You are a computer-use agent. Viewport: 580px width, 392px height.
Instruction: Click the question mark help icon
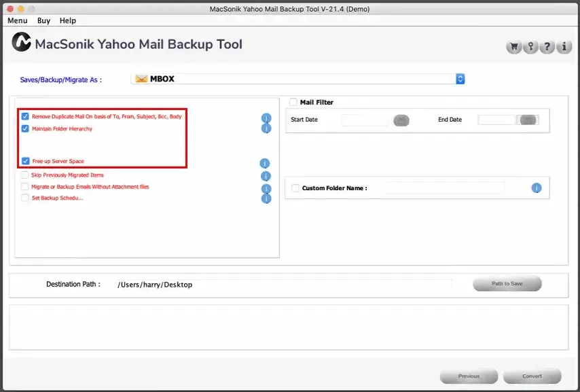point(547,47)
